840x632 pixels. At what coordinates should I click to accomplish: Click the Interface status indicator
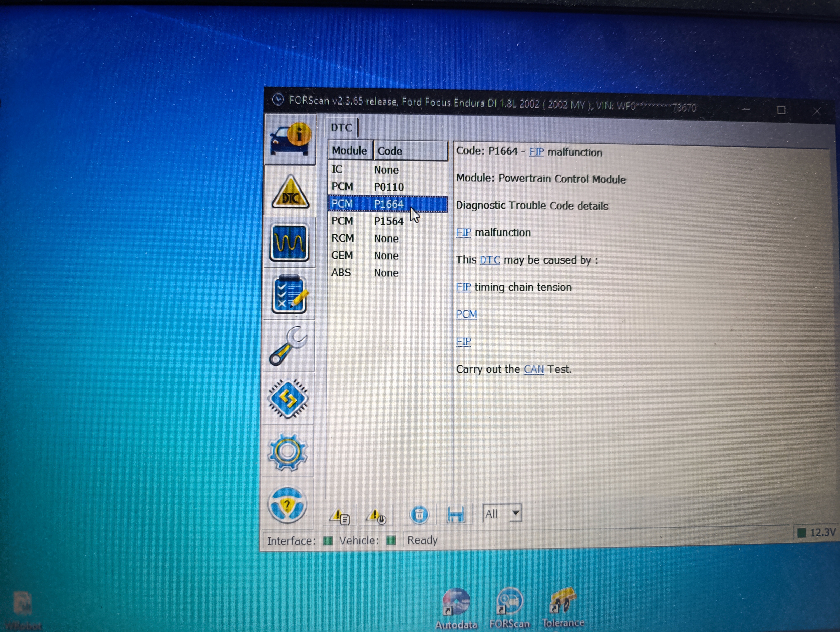click(328, 541)
